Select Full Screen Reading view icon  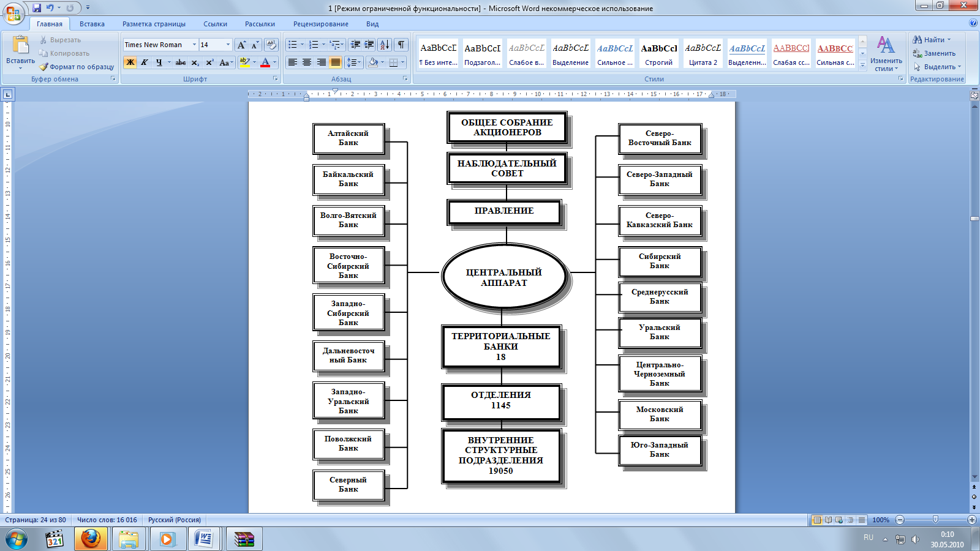tap(828, 520)
